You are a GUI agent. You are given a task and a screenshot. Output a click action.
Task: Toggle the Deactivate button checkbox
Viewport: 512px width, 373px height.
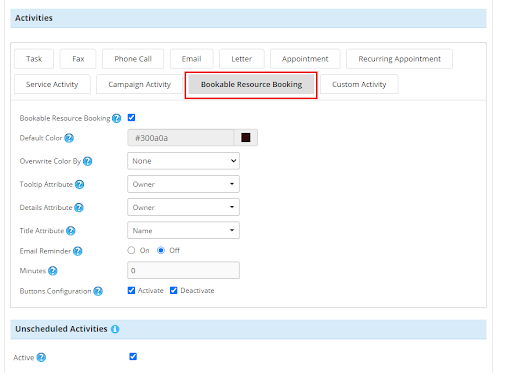click(x=173, y=291)
